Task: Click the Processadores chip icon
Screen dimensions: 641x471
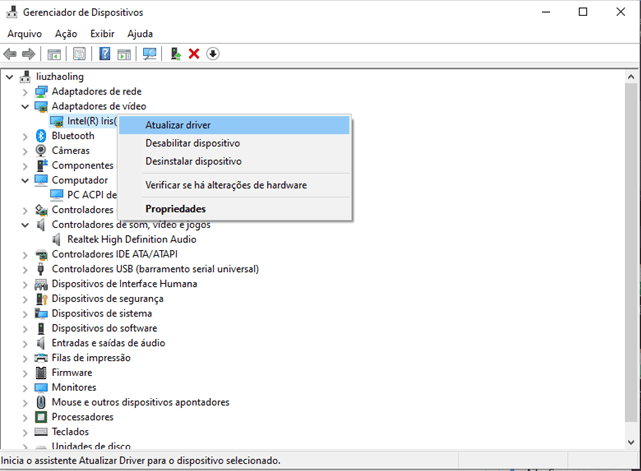Action: click(x=41, y=417)
